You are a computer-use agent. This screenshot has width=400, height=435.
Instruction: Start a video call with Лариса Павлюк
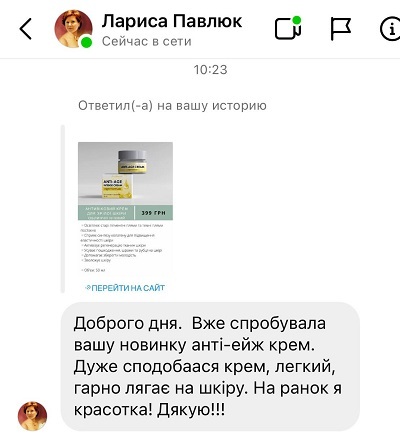tap(288, 28)
